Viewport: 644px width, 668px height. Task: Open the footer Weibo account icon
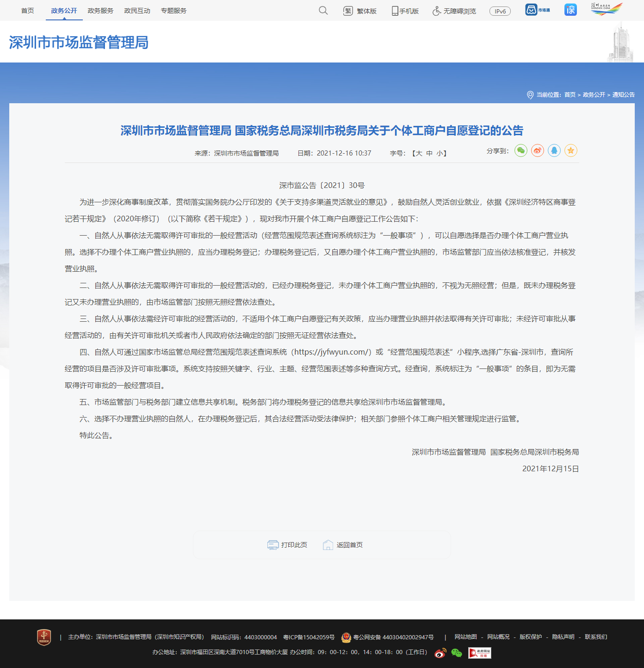pos(440,653)
